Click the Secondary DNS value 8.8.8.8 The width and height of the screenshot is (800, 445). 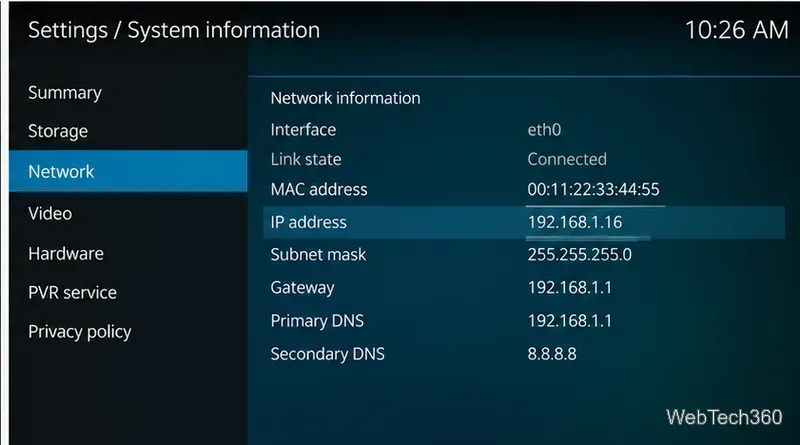(x=552, y=354)
